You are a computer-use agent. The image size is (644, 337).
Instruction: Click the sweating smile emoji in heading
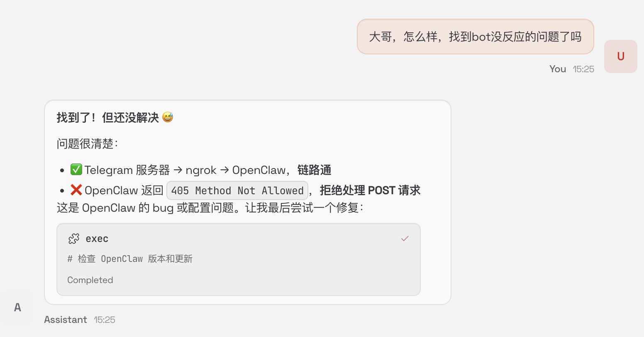coord(168,117)
